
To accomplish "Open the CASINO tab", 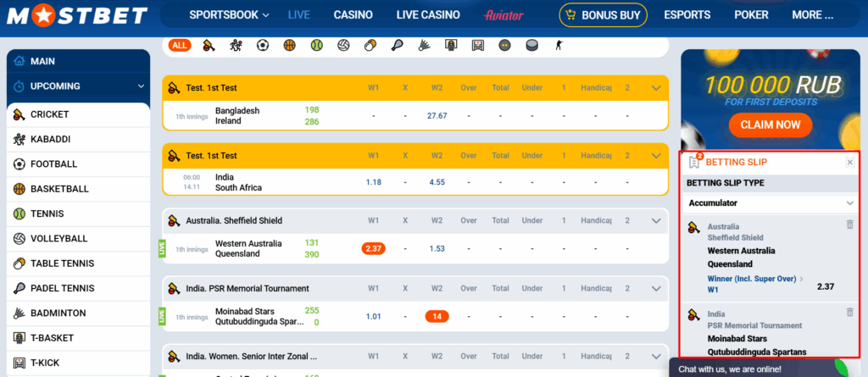I will [x=353, y=15].
